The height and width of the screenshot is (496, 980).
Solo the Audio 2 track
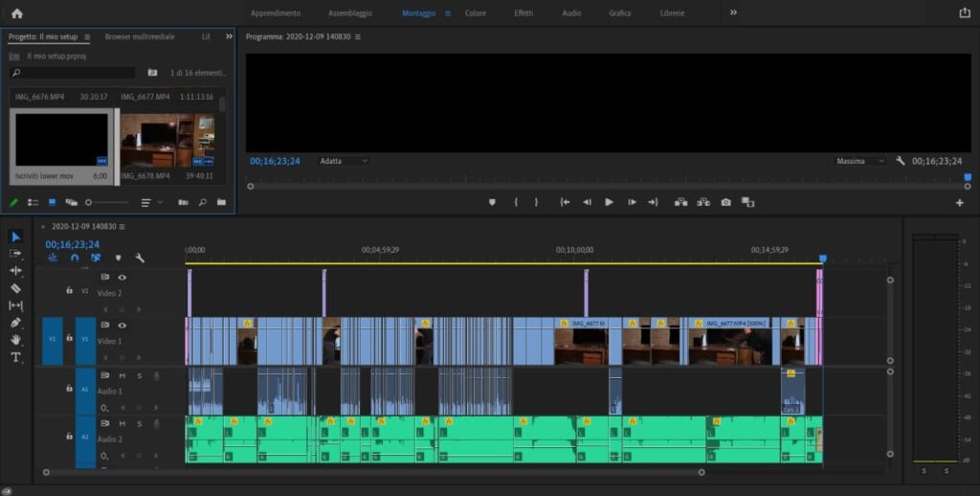[x=140, y=423]
